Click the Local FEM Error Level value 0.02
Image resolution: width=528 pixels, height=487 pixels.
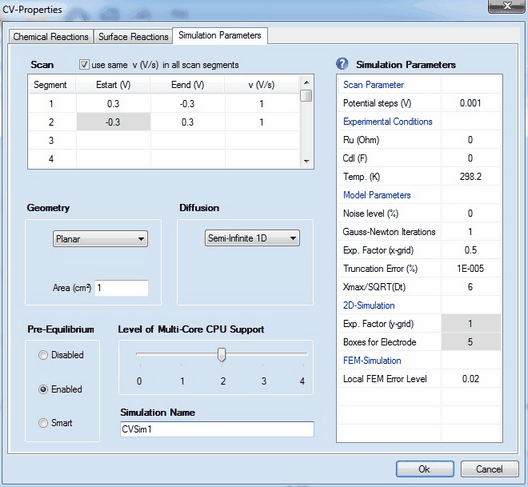pyautogui.click(x=470, y=379)
